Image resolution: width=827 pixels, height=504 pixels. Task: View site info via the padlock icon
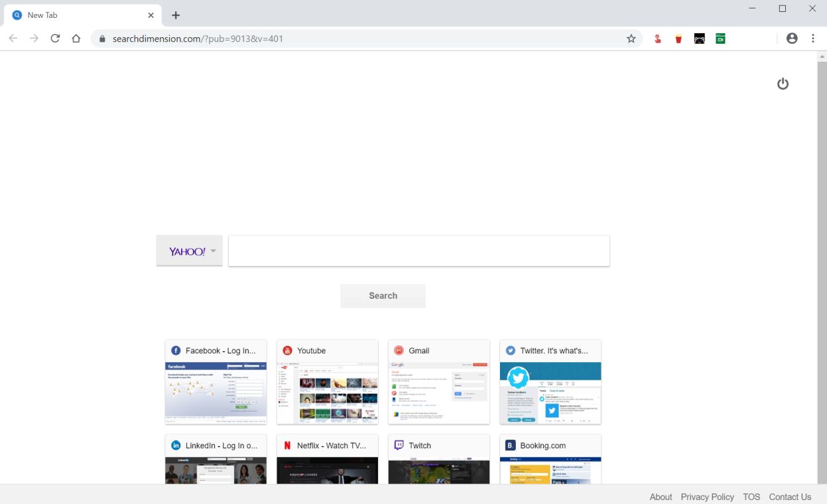click(x=102, y=38)
